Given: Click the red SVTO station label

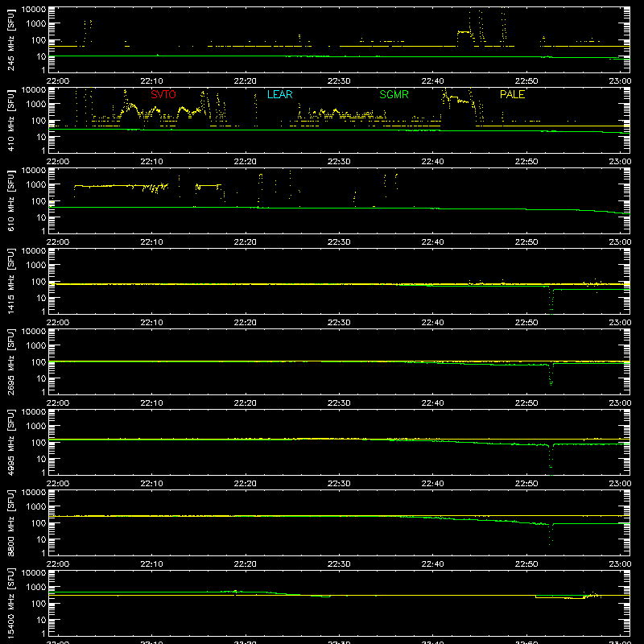Looking at the screenshot, I should (163, 94).
